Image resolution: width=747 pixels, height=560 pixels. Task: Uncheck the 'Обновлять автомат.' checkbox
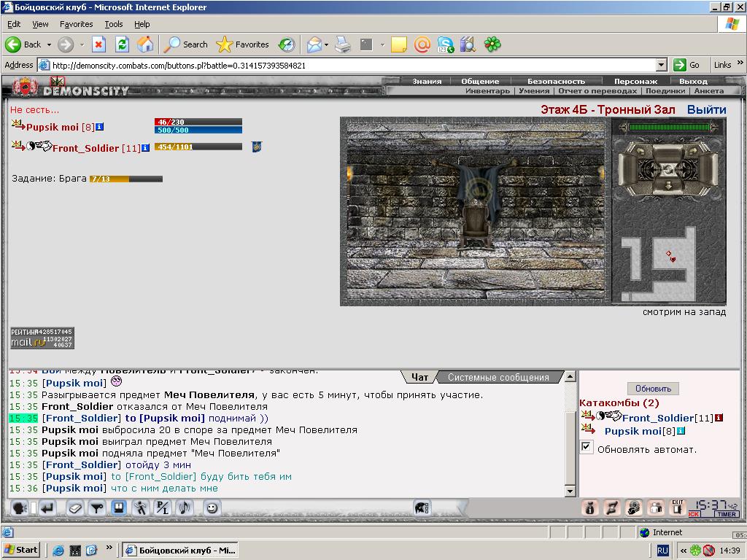pyautogui.click(x=587, y=447)
